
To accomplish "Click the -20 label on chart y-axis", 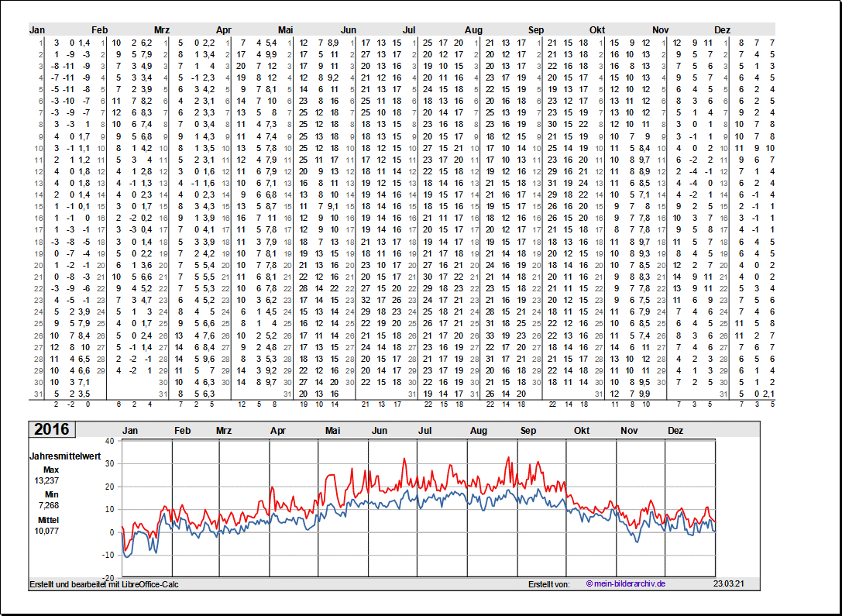I will point(108,578).
